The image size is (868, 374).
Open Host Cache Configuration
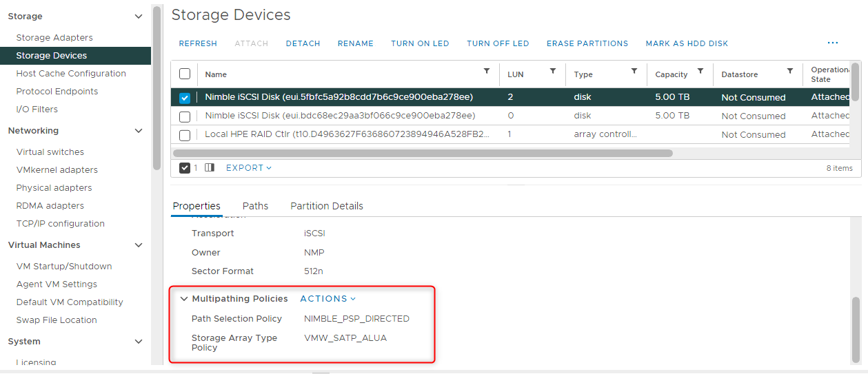click(71, 73)
